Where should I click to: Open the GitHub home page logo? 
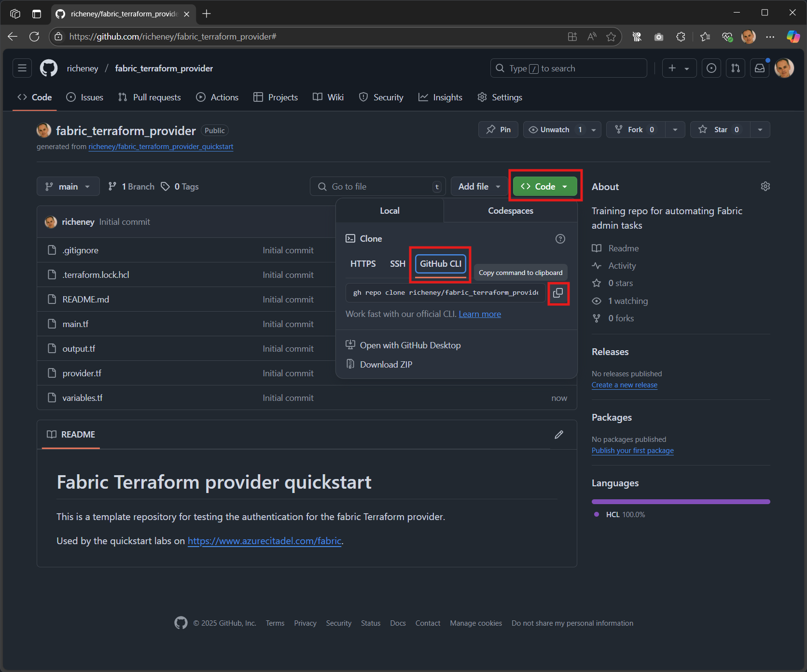coord(48,68)
